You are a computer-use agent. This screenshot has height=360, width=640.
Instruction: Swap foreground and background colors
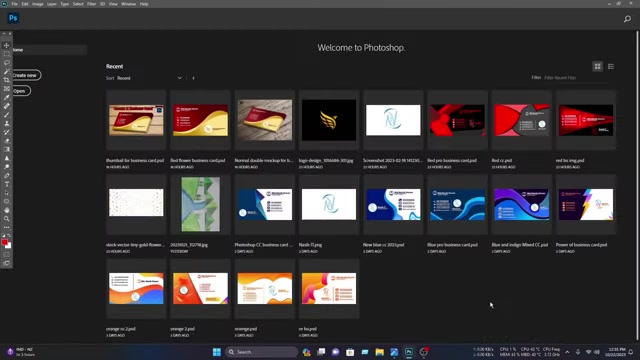(x=9, y=236)
